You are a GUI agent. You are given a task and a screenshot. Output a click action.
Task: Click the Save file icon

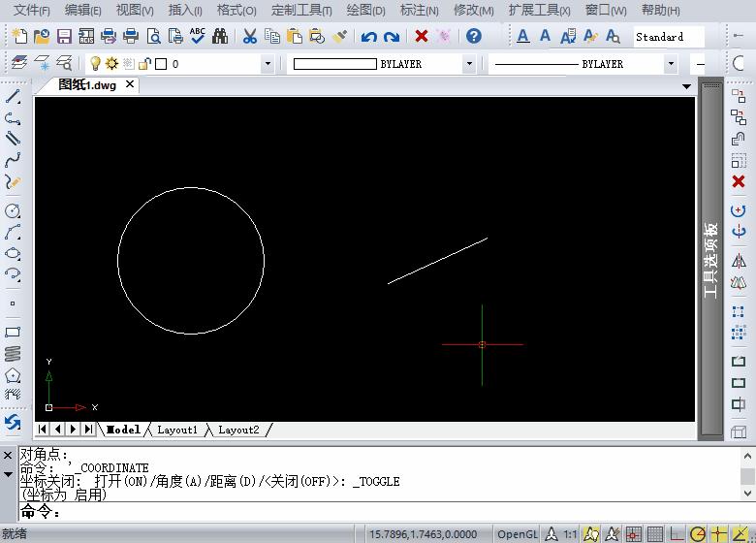64,37
